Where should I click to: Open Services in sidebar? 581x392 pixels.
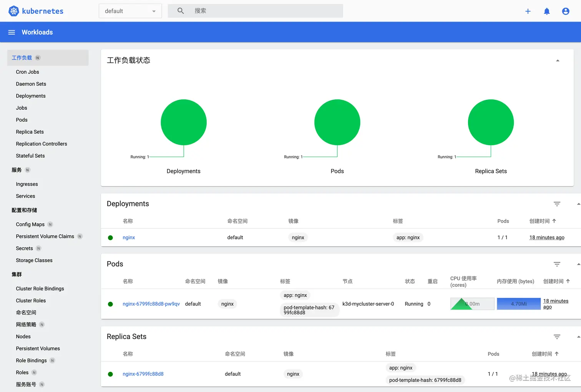(x=25, y=196)
